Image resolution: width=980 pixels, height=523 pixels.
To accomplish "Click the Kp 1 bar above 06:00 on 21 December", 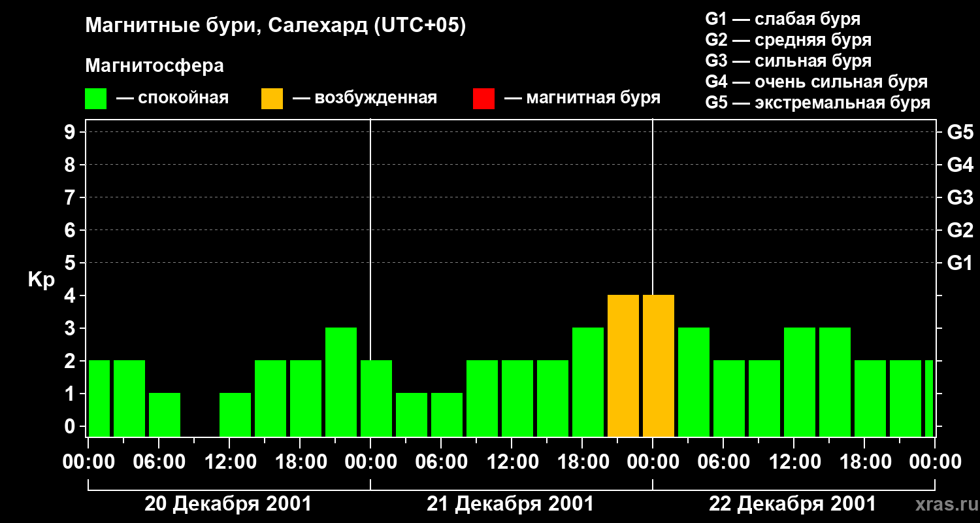I will [x=447, y=415].
